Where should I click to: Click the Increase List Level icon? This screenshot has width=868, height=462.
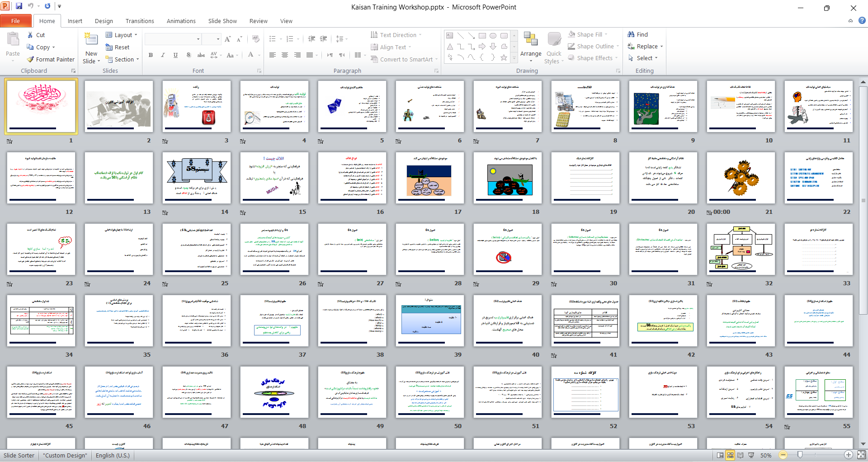(323, 39)
